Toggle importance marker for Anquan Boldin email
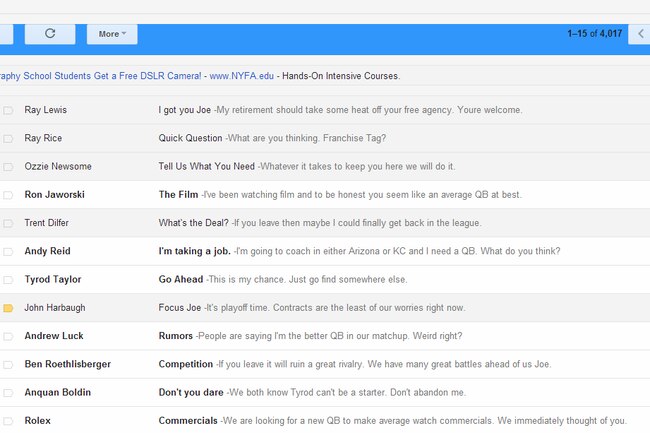 [8, 393]
